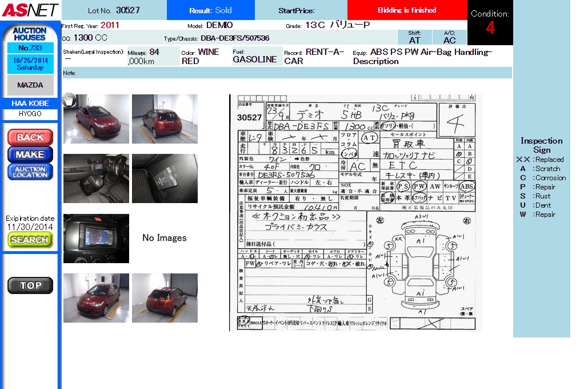This screenshot has height=389, width=588.
Task: Enlarge the handwritten auction inspection sheet
Action: coord(356,212)
